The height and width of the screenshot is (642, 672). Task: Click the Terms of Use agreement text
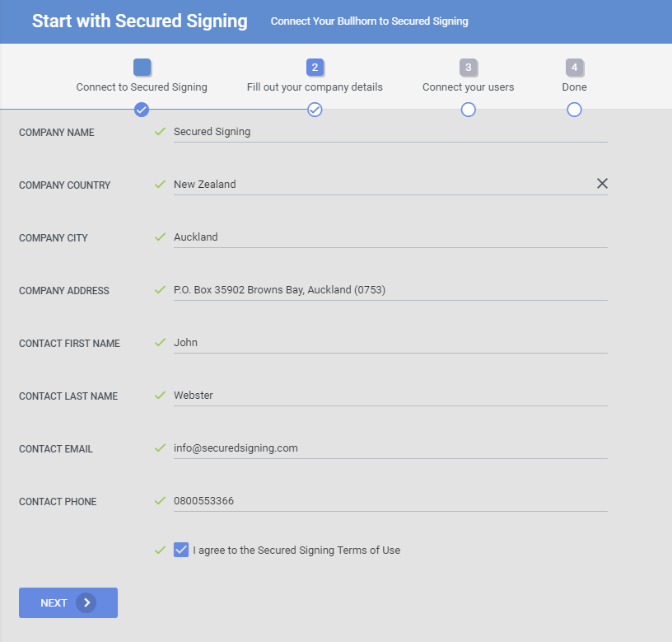296,551
